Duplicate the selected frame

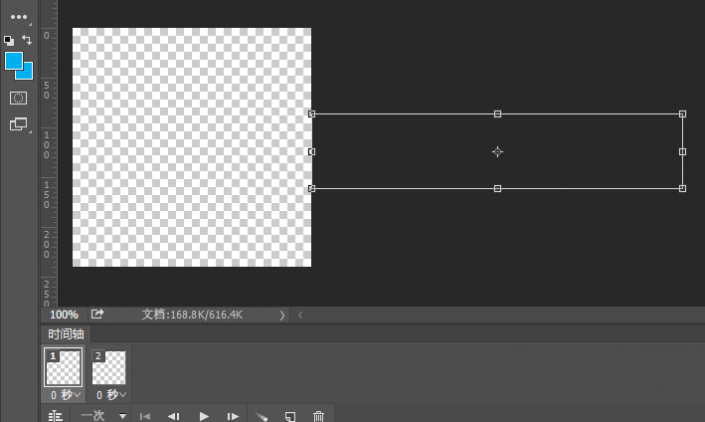(290, 417)
